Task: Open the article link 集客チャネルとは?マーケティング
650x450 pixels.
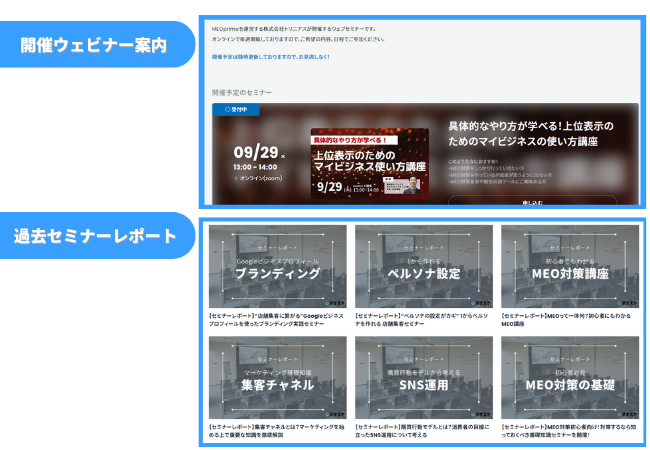Action: click(276, 431)
